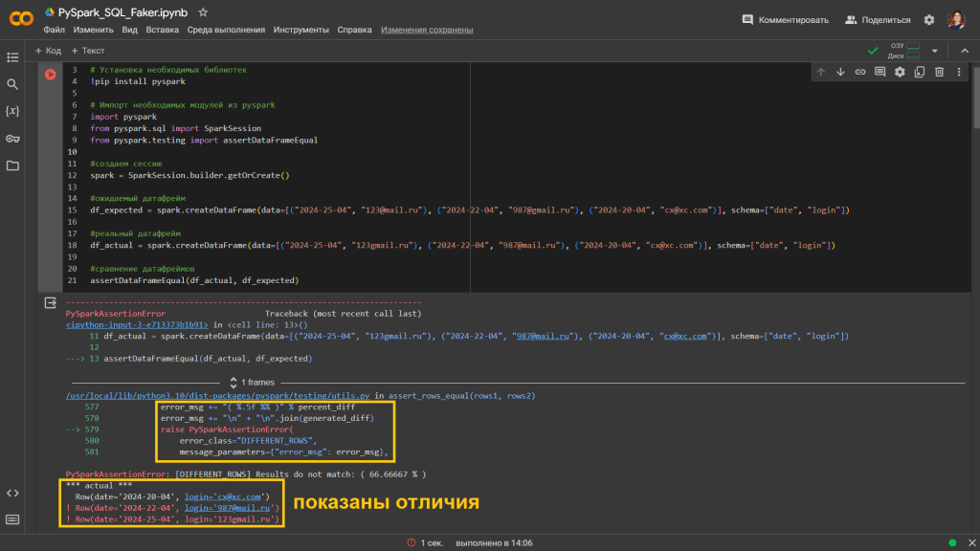Delete the cell
This screenshot has width=980, height=551.
[x=940, y=73]
